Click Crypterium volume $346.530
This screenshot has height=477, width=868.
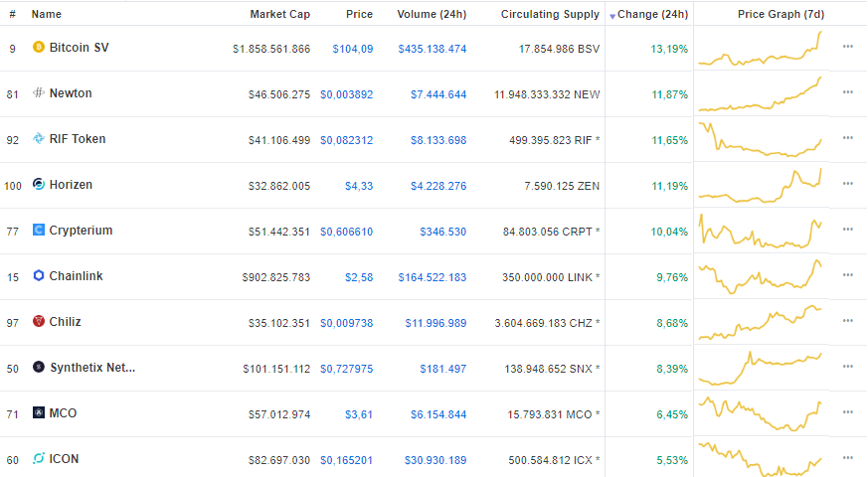(442, 232)
